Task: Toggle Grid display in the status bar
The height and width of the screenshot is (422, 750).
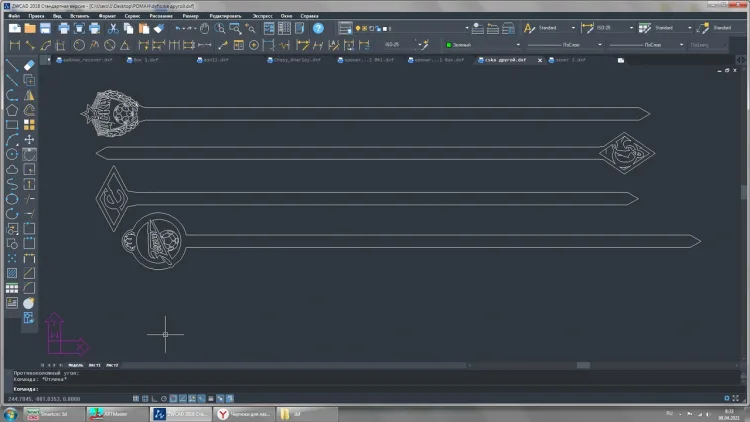Action: pos(145,399)
